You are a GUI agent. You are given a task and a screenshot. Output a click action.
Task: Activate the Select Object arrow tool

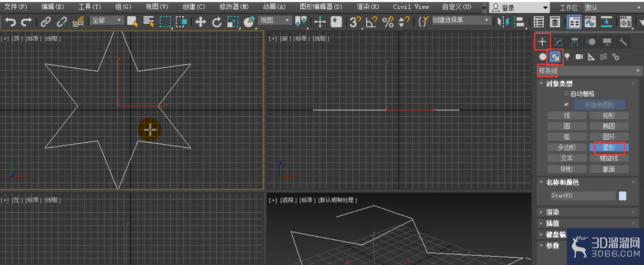(x=132, y=22)
